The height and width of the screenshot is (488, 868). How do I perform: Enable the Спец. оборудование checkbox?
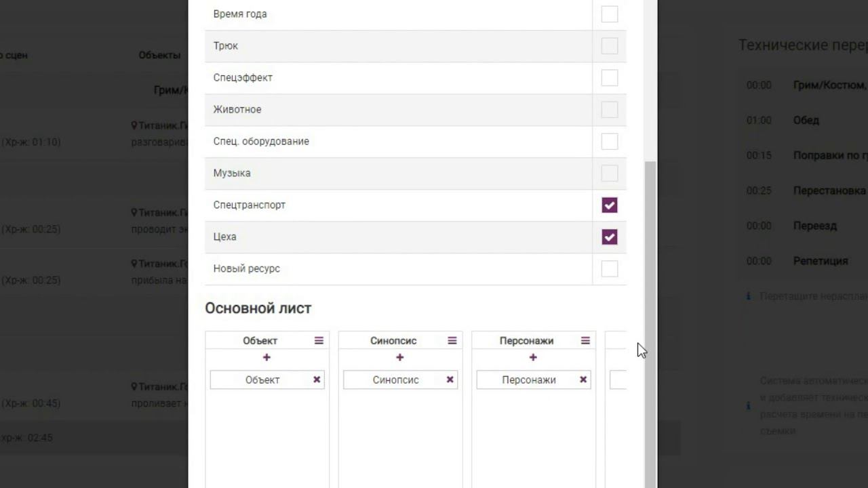coord(610,142)
